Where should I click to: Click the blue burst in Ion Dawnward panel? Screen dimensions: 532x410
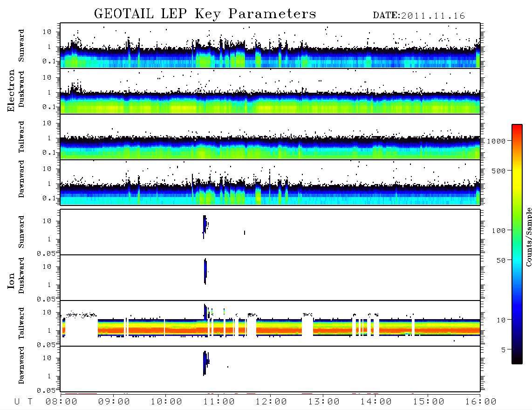coord(205,363)
